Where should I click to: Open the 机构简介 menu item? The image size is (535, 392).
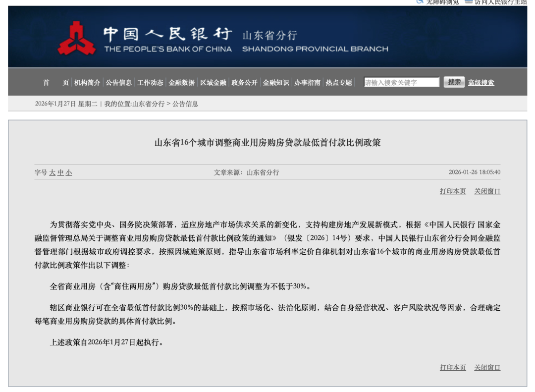click(x=87, y=83)
